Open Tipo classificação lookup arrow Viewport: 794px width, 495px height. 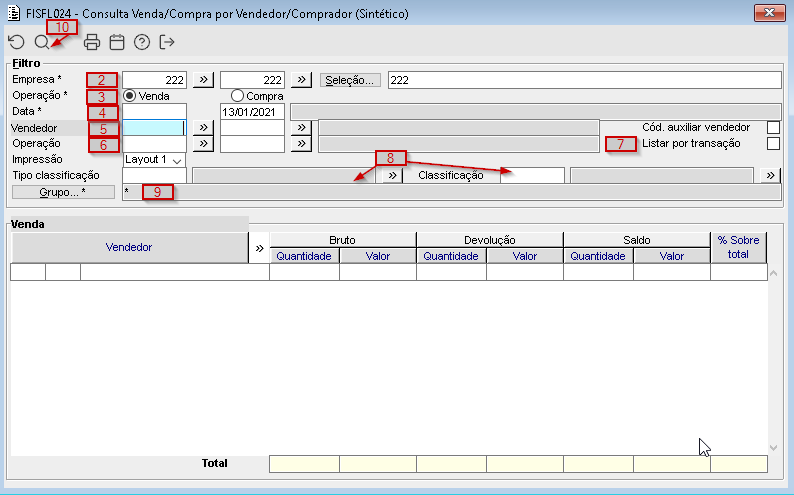392,176
